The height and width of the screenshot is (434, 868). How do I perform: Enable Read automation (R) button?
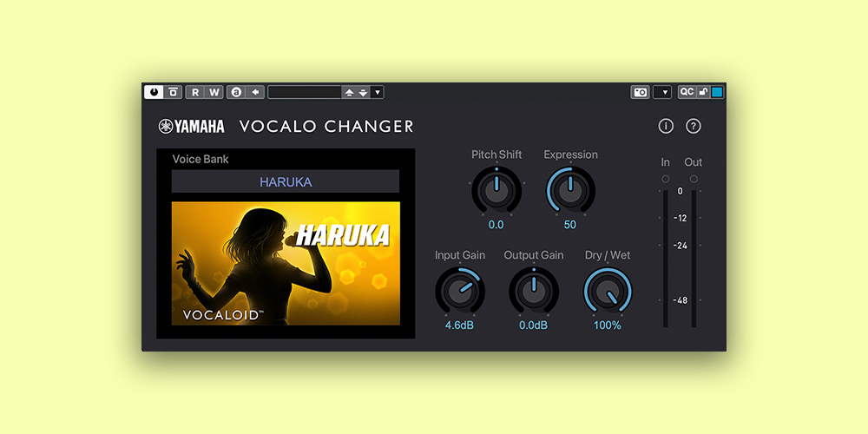coord(195,92)
